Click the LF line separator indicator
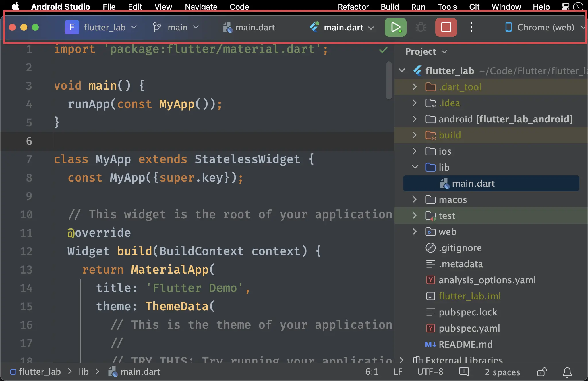Viewport: 588px width, 381px height. click(x=398, y=372)
